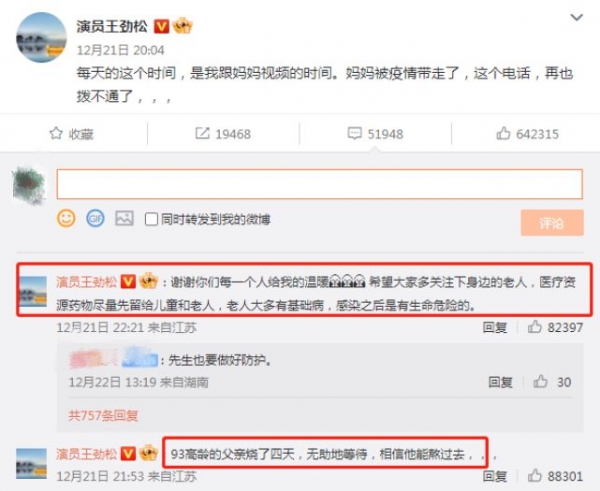Open 演员王劲松 profile from post header name

tap(112, 27)
